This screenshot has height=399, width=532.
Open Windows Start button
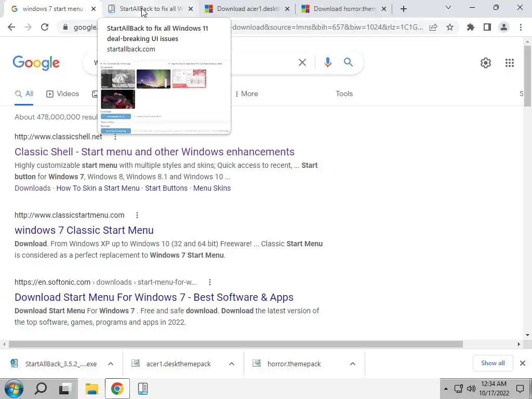point(14,389)
